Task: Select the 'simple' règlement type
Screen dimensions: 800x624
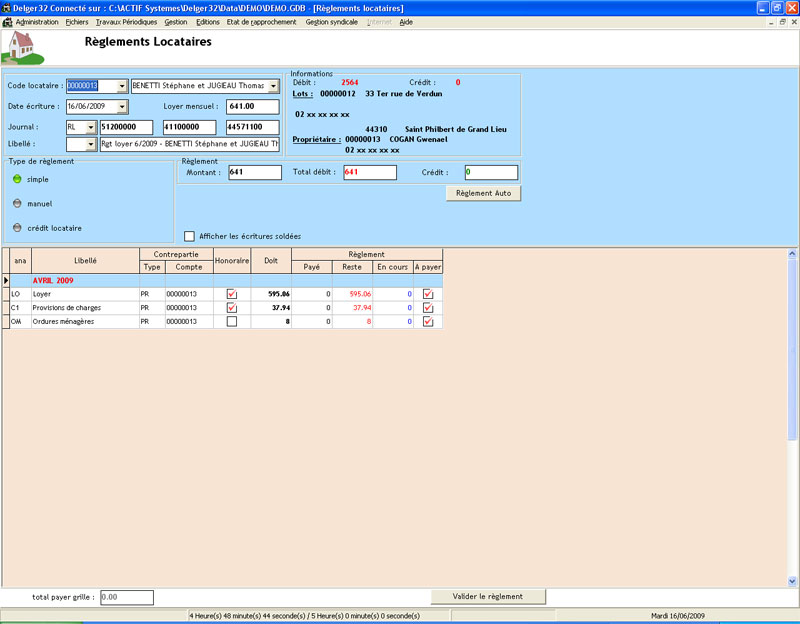Action: 17,179
